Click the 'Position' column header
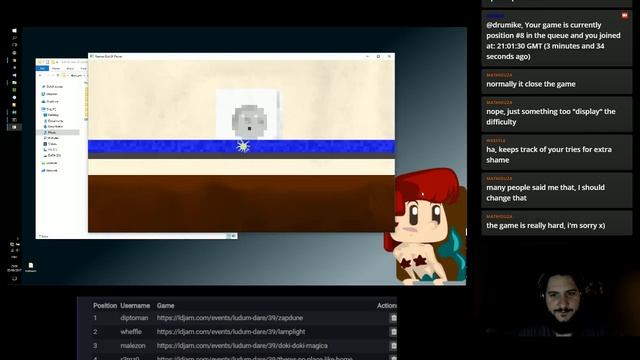 point(105,306)
